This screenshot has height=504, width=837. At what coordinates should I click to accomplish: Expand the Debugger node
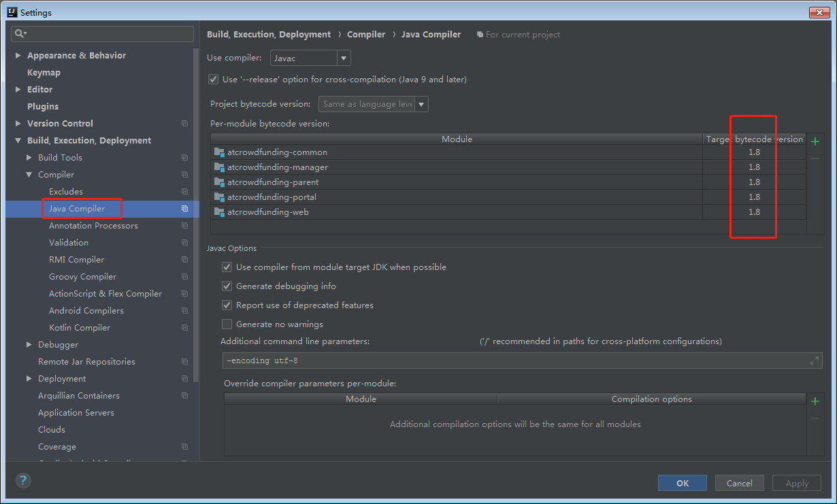click(x=29, y=345)
